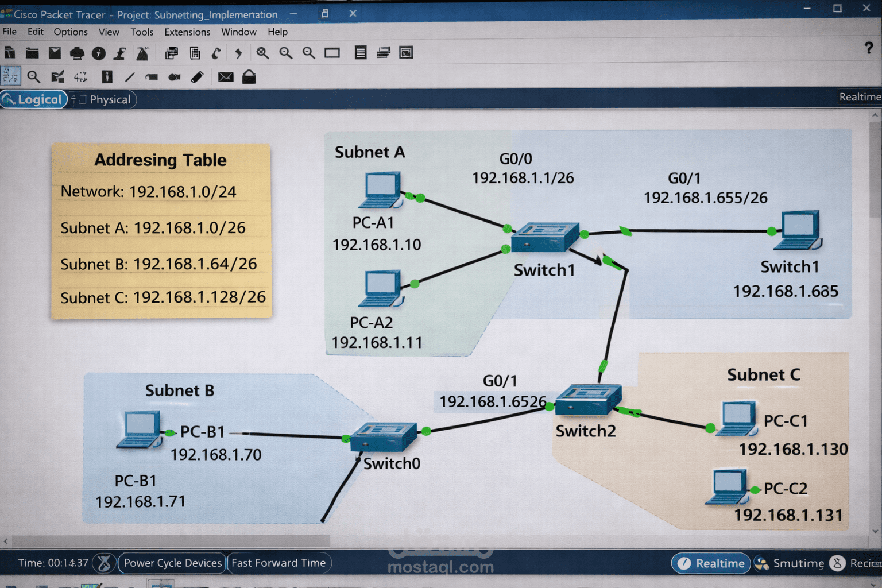Open the Extensions menu
The image size is (882, 588).
[187, 32]
